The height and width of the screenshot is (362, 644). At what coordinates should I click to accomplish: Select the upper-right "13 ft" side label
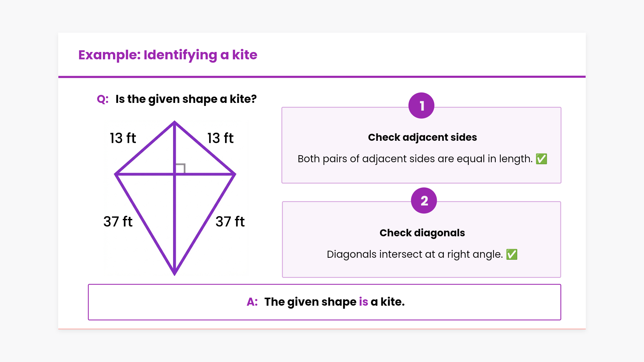point(220,138)
